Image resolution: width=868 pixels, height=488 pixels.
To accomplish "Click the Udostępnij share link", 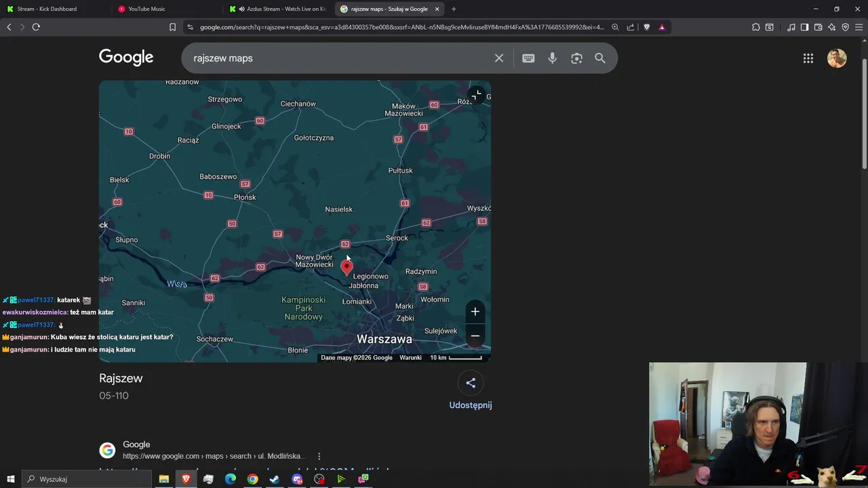I will (471, 405).
